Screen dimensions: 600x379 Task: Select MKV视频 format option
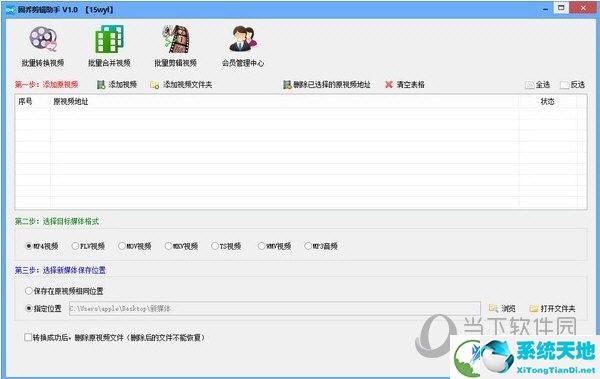point(181,246)
